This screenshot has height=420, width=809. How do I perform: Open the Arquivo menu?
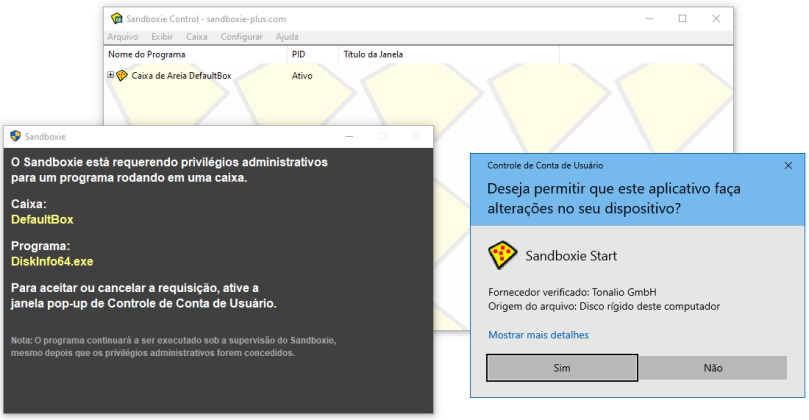click(x=123, y=37)
